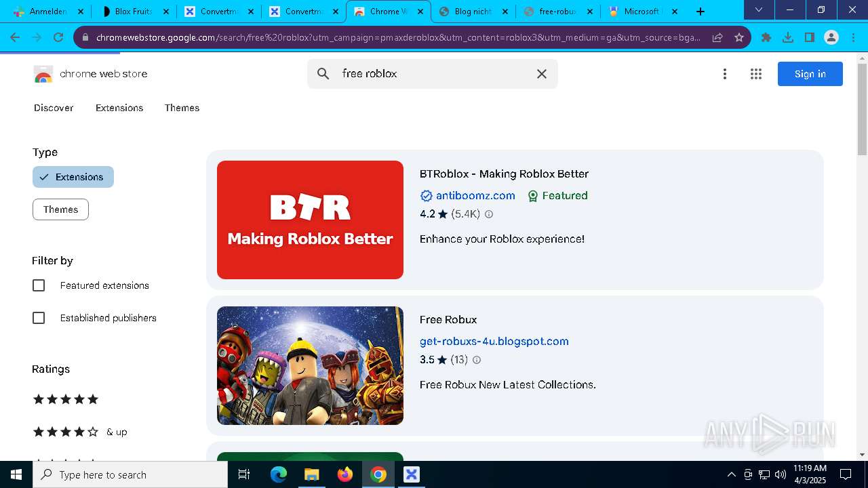Open BTRoblox extension thumbnail
Viewport: 868px width, 488px height.
(310, 220)
